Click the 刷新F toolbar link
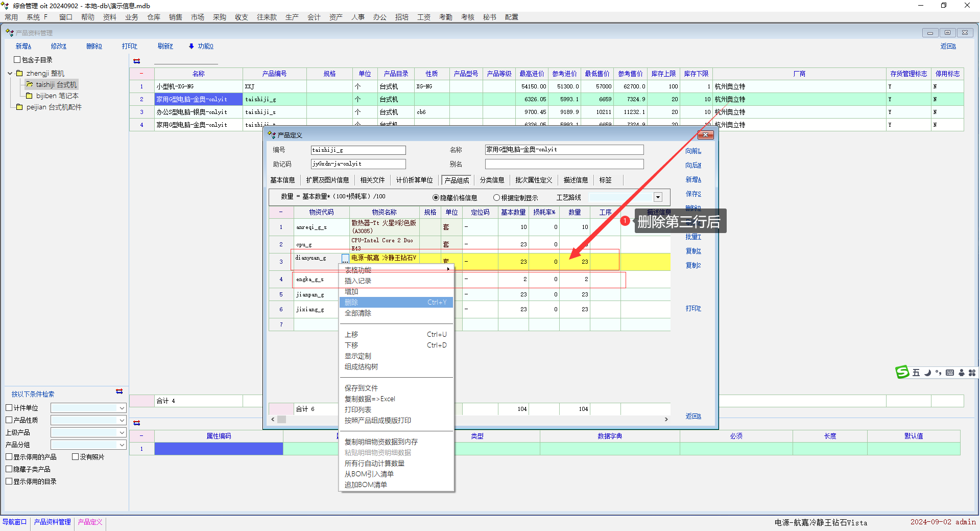Screen dimensions: 980x531 [165, 46]
